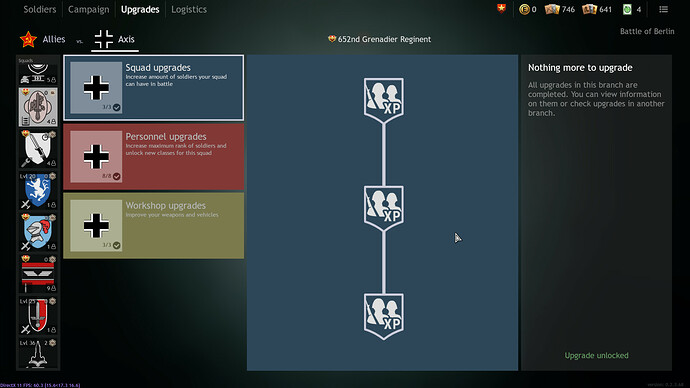Select the bottom XP squad upgrade node
Screen dimensions: 690x388
pos(384,316)
